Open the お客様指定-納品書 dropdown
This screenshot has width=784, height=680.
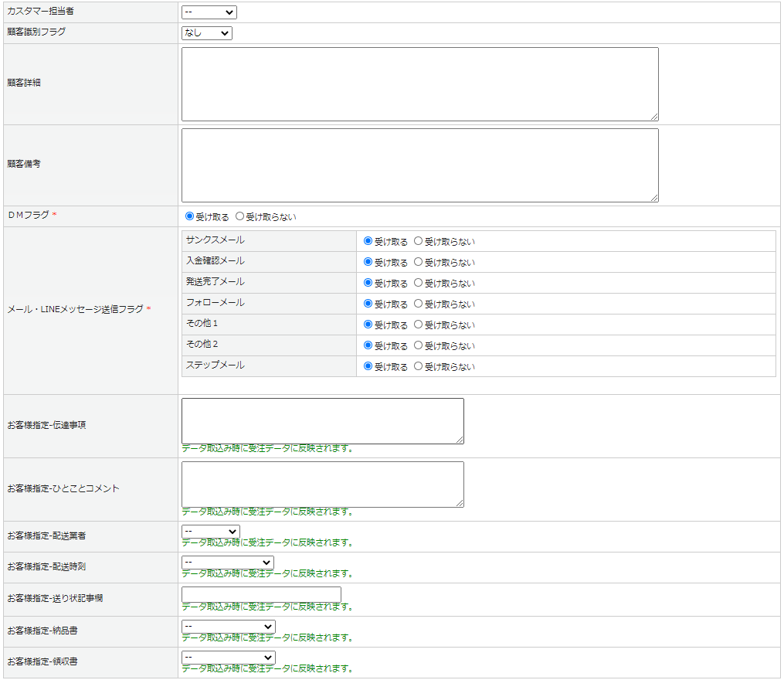click(228, 627)
